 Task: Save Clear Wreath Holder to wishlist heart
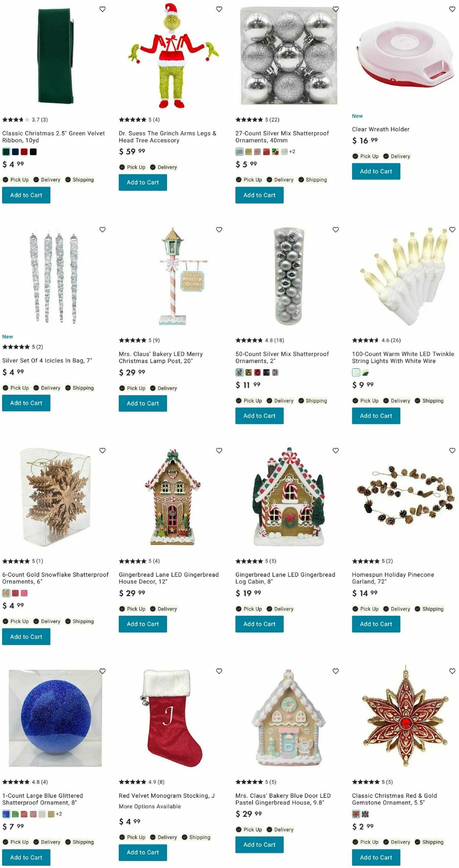pos(452,9)
